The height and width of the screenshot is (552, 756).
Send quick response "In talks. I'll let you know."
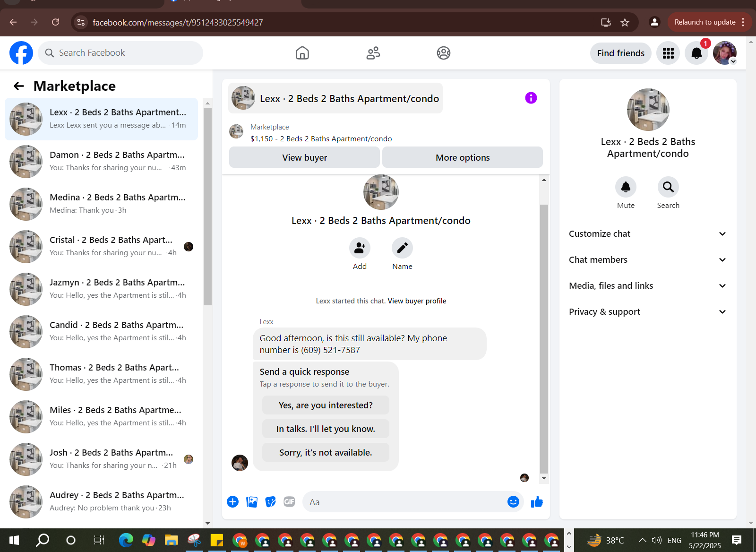(326, 429)
